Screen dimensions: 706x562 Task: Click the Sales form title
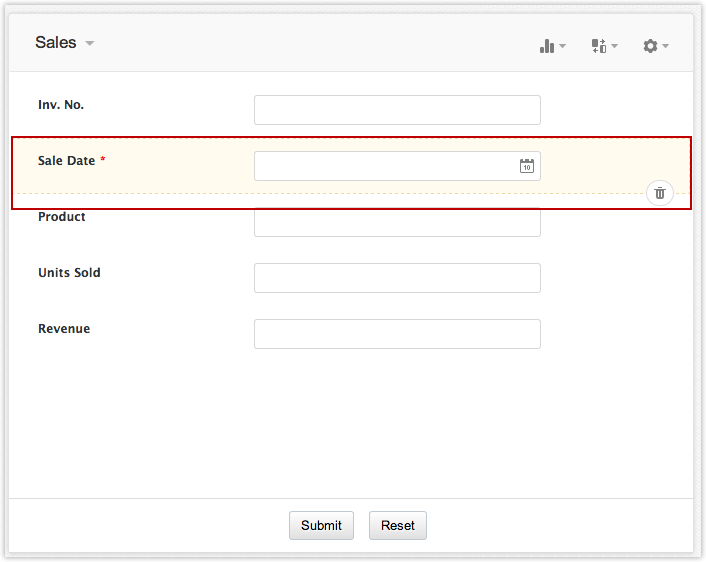[x=55, y=42]
